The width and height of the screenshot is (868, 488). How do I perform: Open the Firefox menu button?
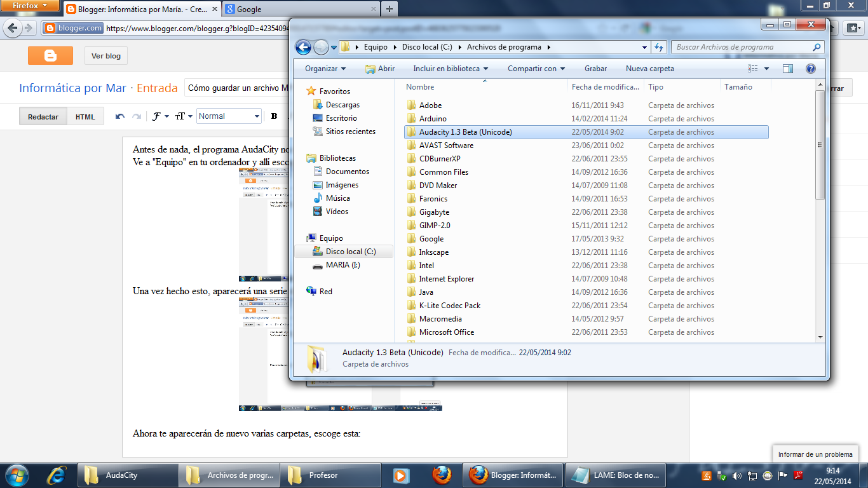coord(30,6)
